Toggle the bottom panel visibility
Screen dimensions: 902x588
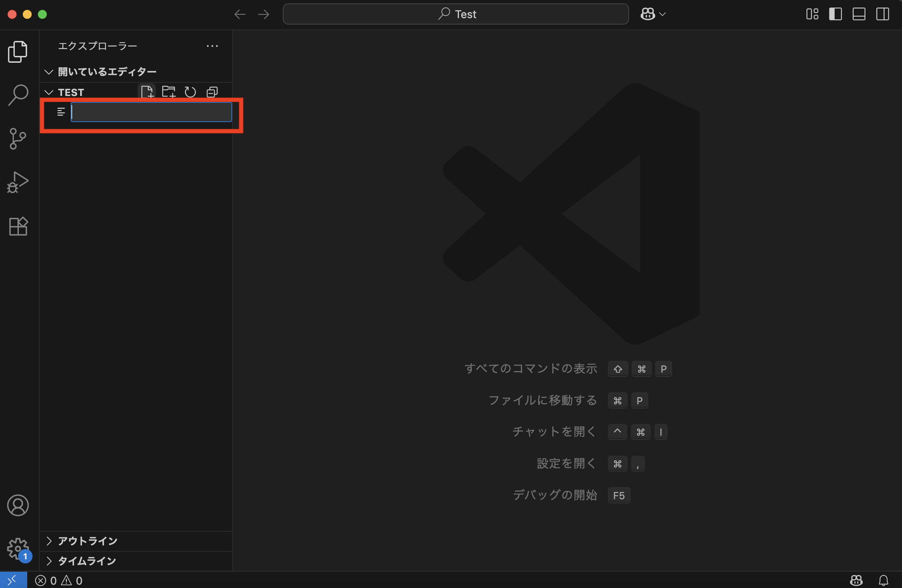click(x=859, y=14)
